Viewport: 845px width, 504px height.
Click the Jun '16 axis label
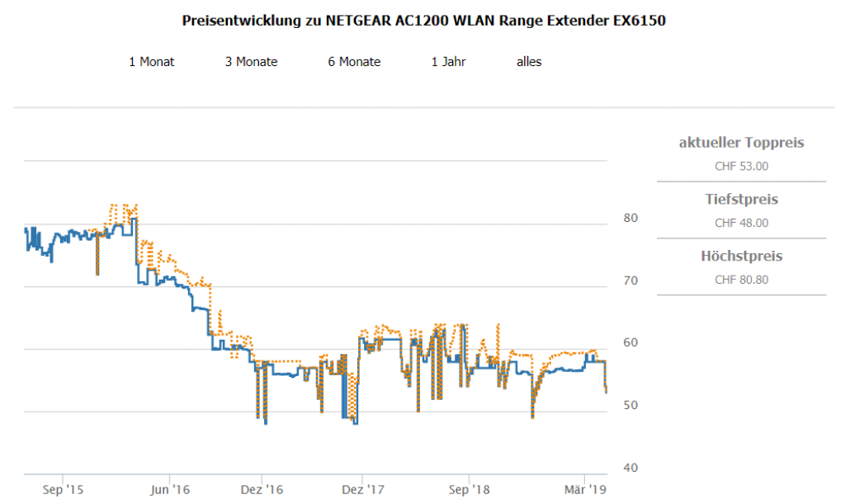click(x=168, y=489)
